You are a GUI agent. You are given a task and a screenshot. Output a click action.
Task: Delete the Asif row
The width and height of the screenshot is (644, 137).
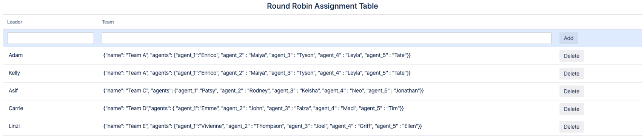click(x=571, y=91)
